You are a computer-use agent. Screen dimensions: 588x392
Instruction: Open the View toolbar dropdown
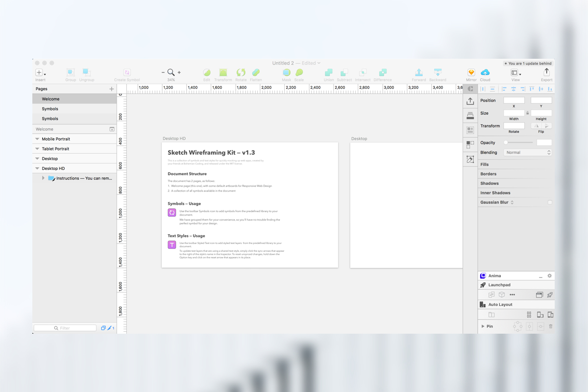pos(515,73)
